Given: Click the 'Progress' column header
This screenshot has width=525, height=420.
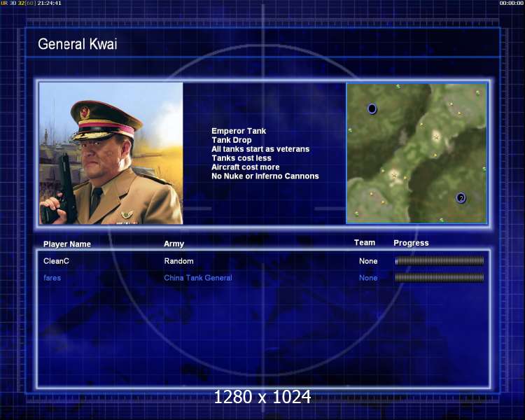Looking at the screenshot, I should 411,243.
